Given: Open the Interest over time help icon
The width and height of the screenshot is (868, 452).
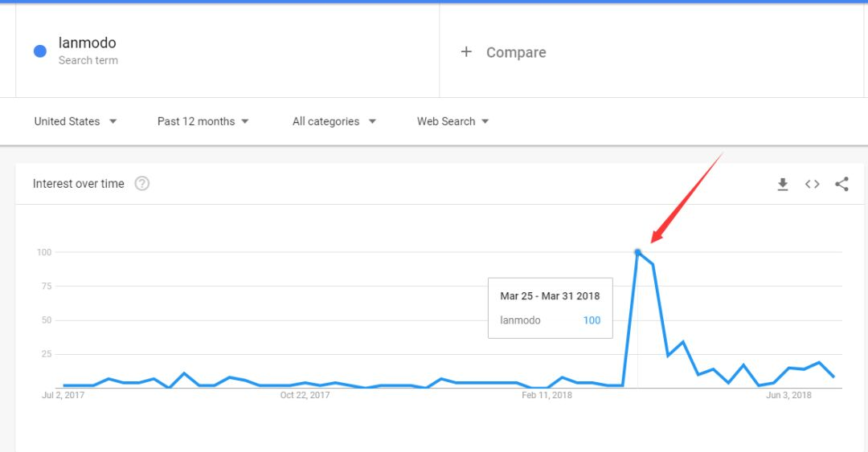Looking at the screenshot, I should point(142,184).
